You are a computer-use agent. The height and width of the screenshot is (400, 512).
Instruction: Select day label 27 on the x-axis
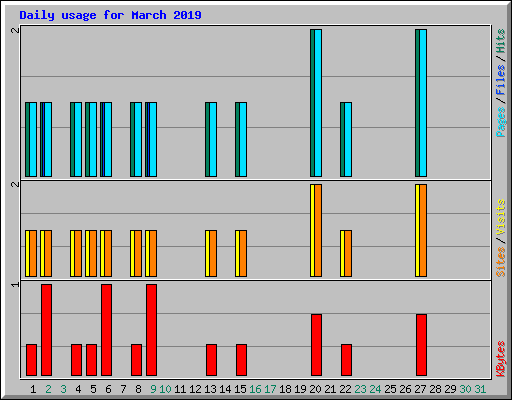pyautogui.click(x=420, y=389)
